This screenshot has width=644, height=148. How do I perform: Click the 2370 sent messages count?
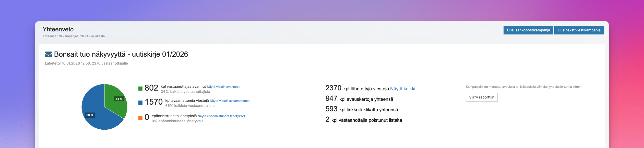click(333, 88)
